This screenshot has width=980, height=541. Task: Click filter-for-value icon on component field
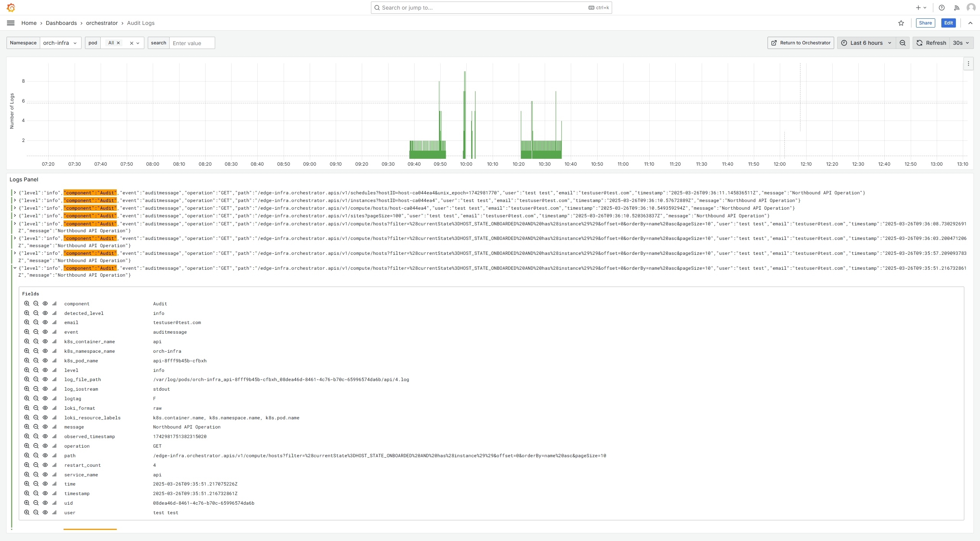pyautogui.click(x=27, y=303)
